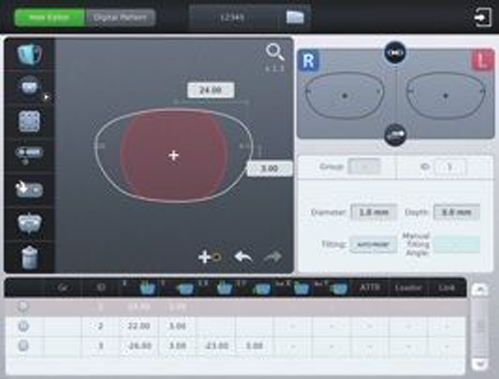Image resolution: width=499 pixels, height=379 pixels.
Task: Edit the Depth value field
Action: pyautogui.click(x=456, y=212)
